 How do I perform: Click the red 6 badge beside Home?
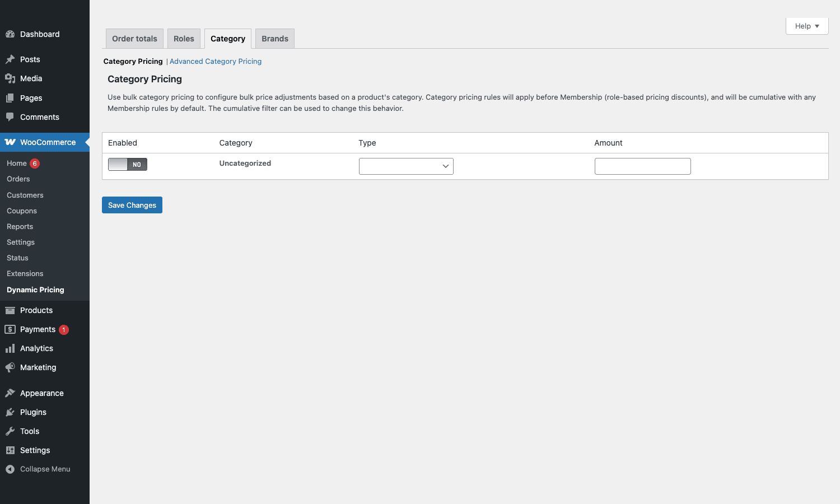(35, 164)
